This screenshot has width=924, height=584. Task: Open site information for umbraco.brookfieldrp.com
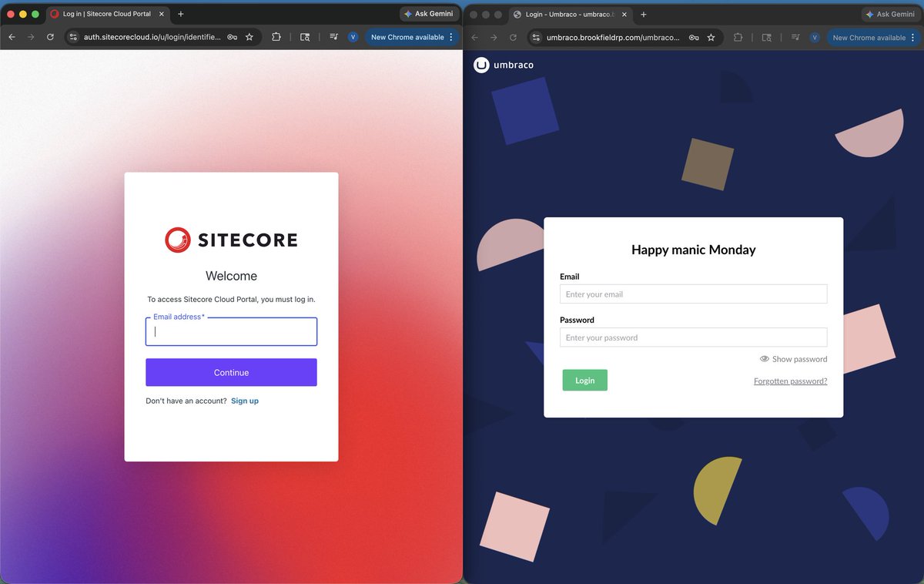point(536,37)
